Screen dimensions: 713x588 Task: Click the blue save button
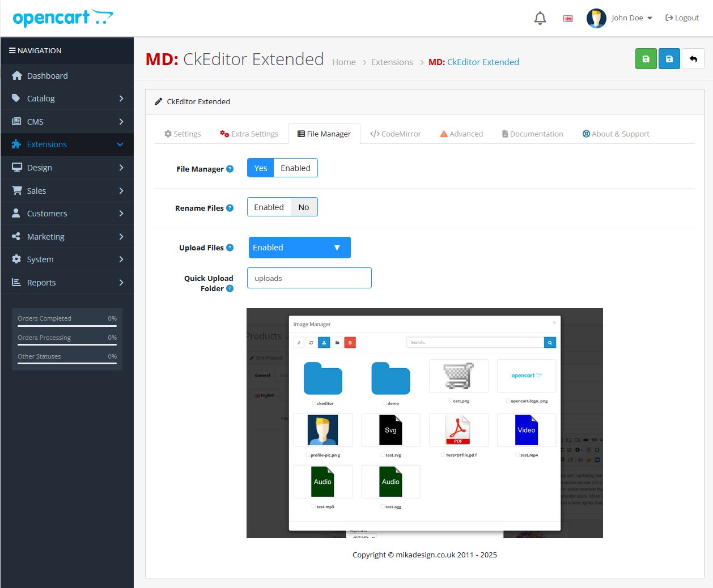click(669, 59)
